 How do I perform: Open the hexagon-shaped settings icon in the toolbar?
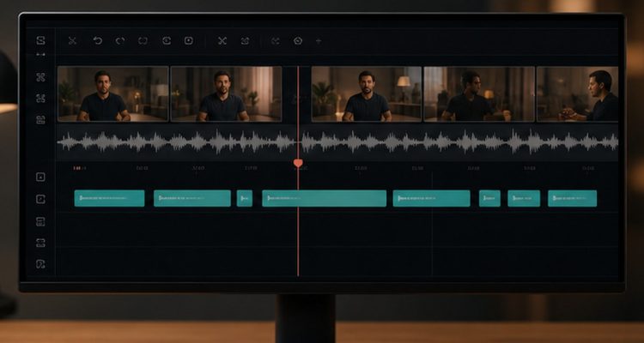pos(298,40)
